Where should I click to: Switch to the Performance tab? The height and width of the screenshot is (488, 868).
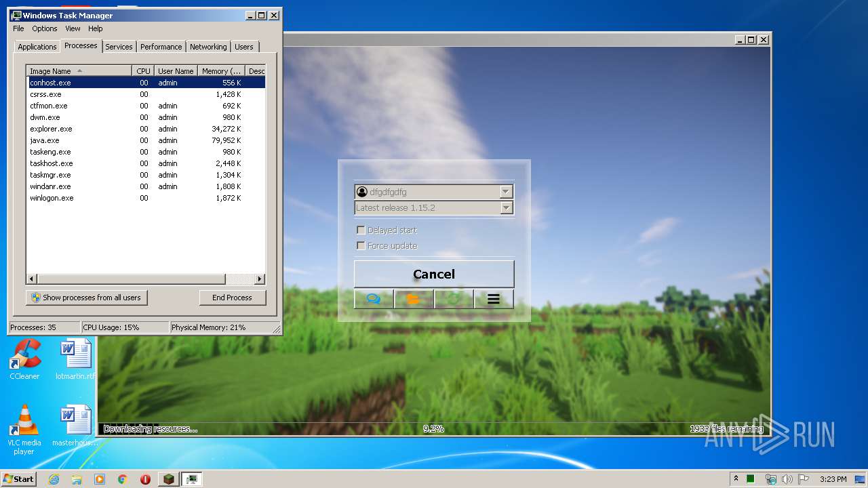(x=161, y=47)
